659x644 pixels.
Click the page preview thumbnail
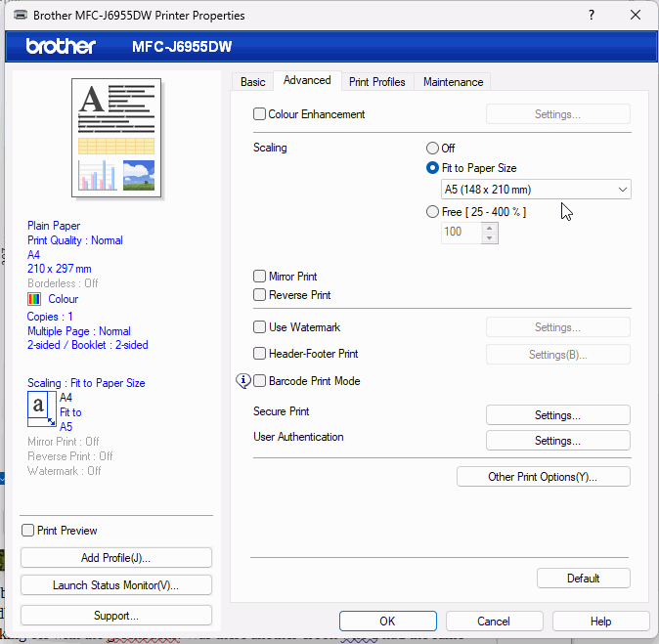116,136
